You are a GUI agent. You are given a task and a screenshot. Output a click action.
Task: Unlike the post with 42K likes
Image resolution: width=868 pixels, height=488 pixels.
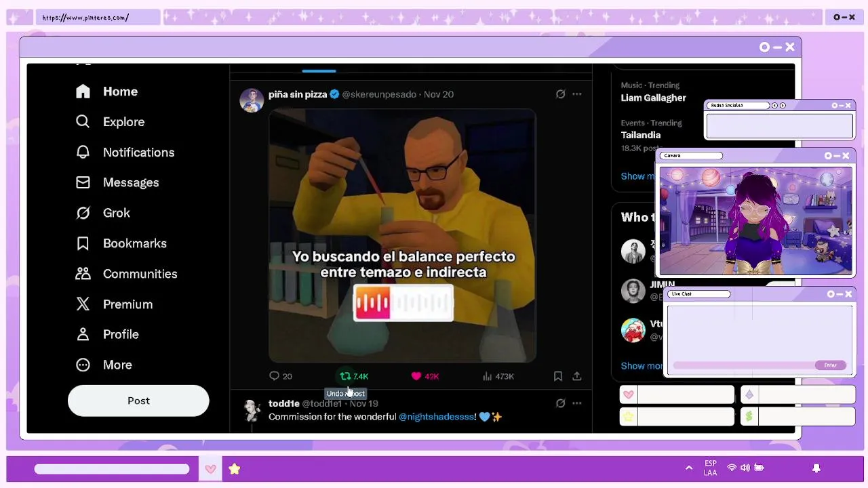tap(425, 376)
